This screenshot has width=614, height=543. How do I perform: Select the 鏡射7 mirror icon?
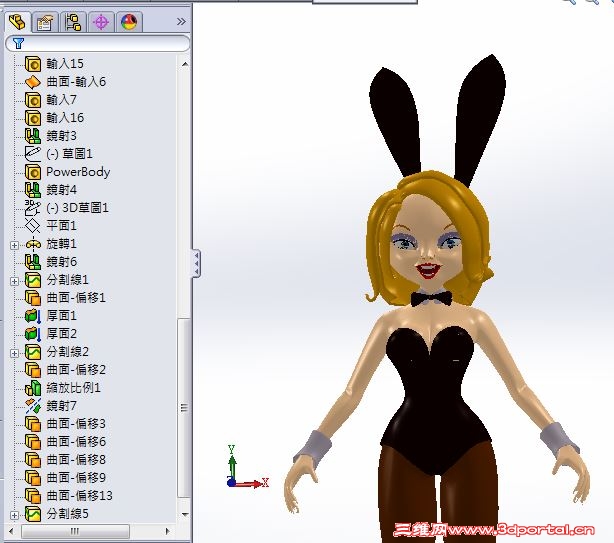click(33, 406)
